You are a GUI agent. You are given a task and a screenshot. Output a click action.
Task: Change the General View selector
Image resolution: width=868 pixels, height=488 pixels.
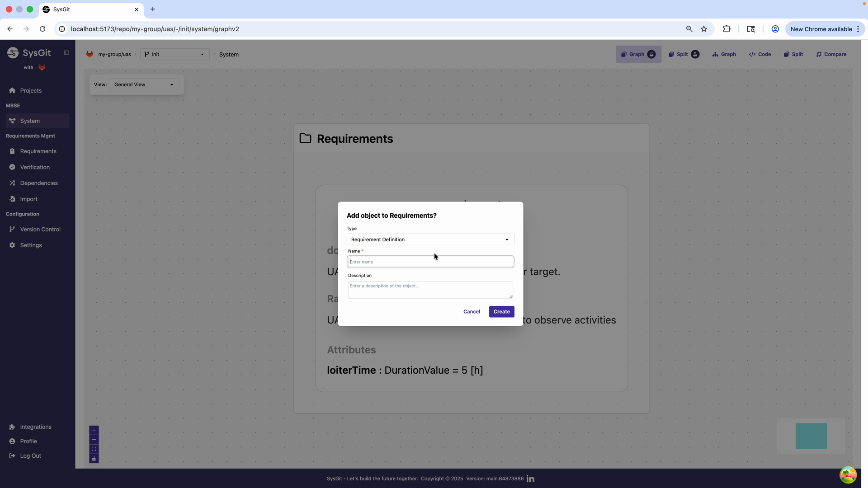click(x=144, y=84)
